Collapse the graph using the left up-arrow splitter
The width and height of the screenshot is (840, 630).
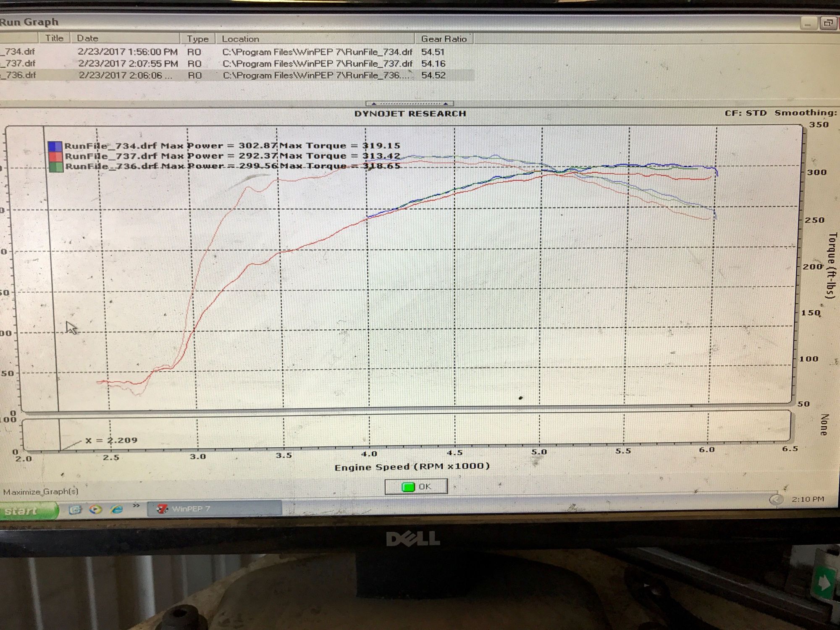pyautogui.click(x=374, y=104)
